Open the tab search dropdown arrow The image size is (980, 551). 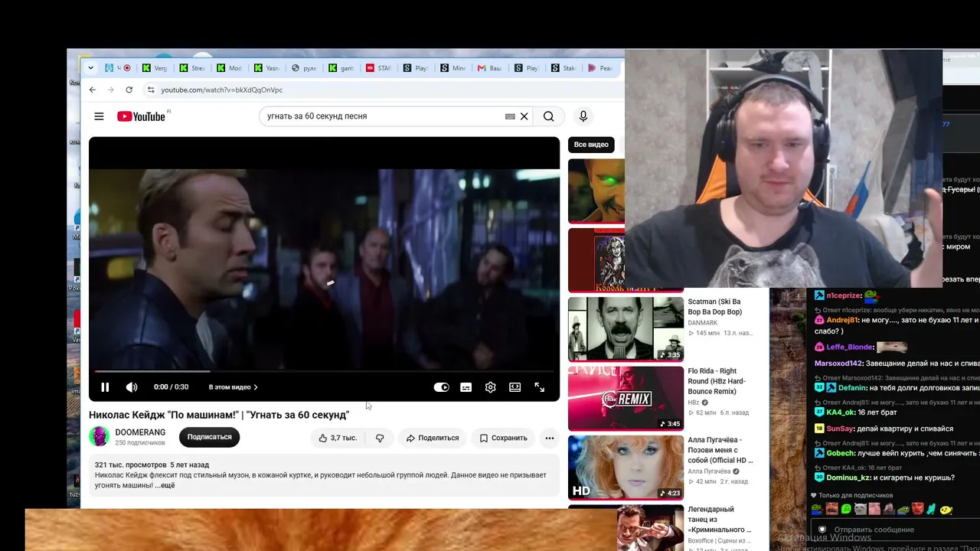click(91, 68)
